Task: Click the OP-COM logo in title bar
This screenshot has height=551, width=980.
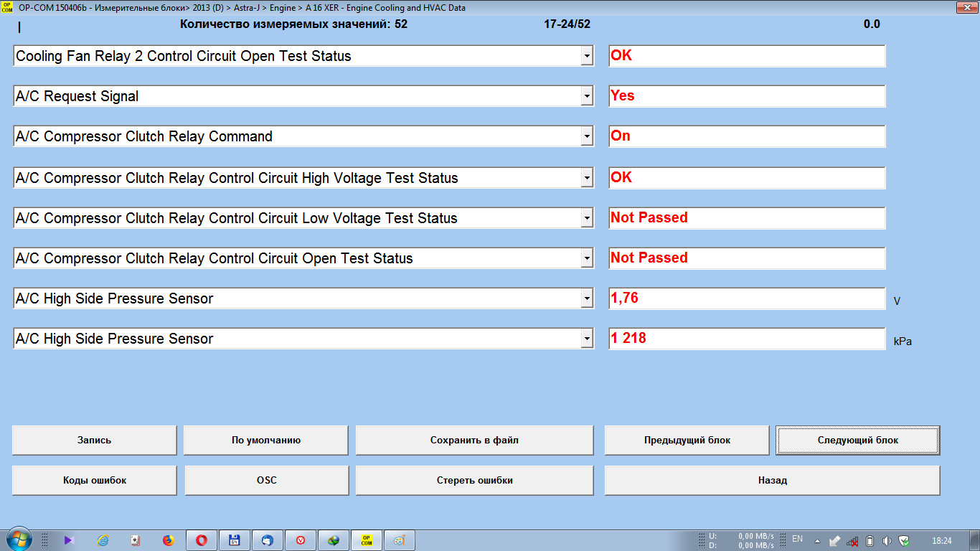Action: pyautogui.click(x=8, y=6)
